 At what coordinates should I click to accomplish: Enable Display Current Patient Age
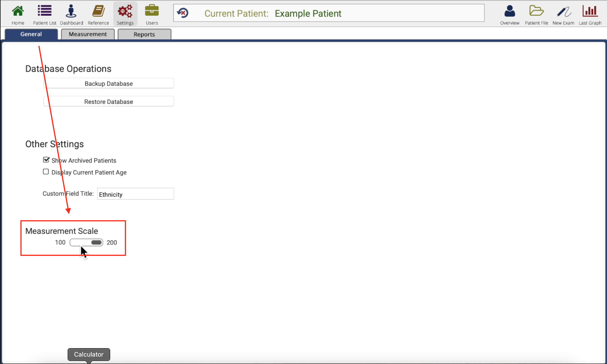[46, 172]
